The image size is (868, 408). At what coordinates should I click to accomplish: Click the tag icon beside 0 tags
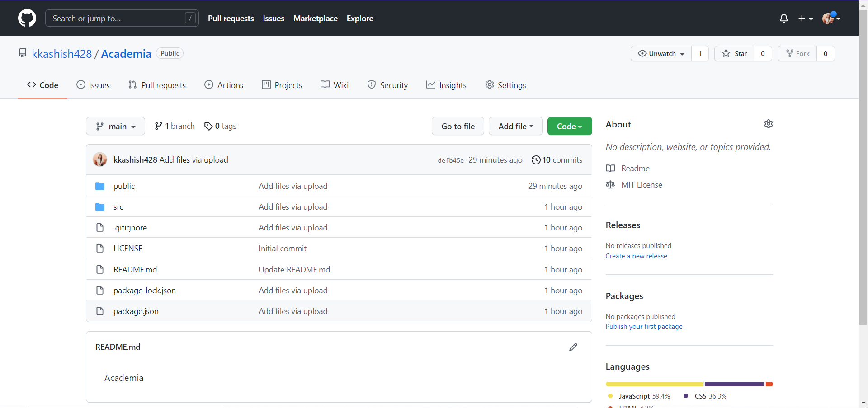coord(208,126)
